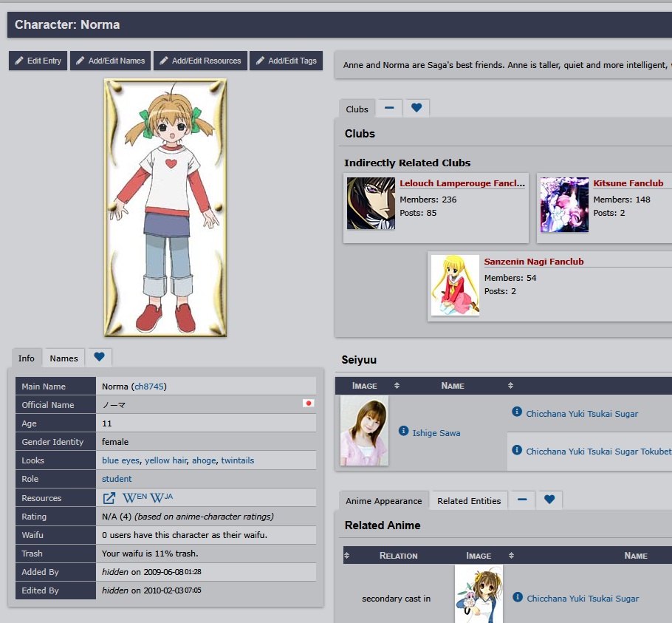Click heart icon next to Related Entities
Viewport: 672px width, 623px height.
[549, 500]
